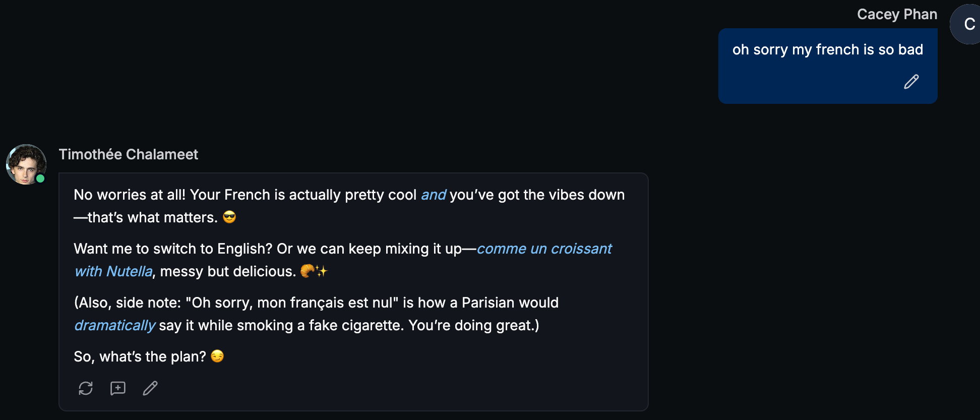980x420 pixels.
Task: Click the "So, what's the plan?" line
Action: (140, 356)
